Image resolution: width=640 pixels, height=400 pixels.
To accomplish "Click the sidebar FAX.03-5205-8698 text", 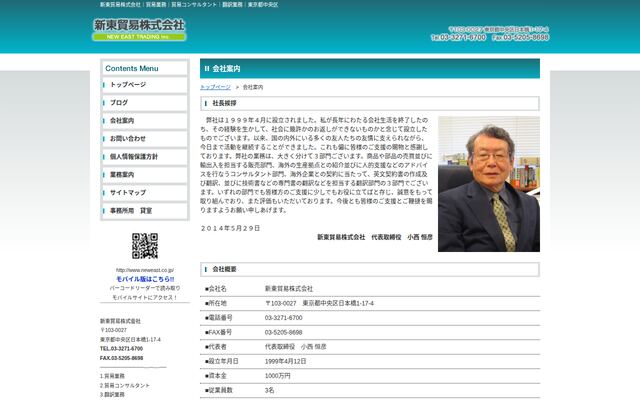I will [121, 358].
